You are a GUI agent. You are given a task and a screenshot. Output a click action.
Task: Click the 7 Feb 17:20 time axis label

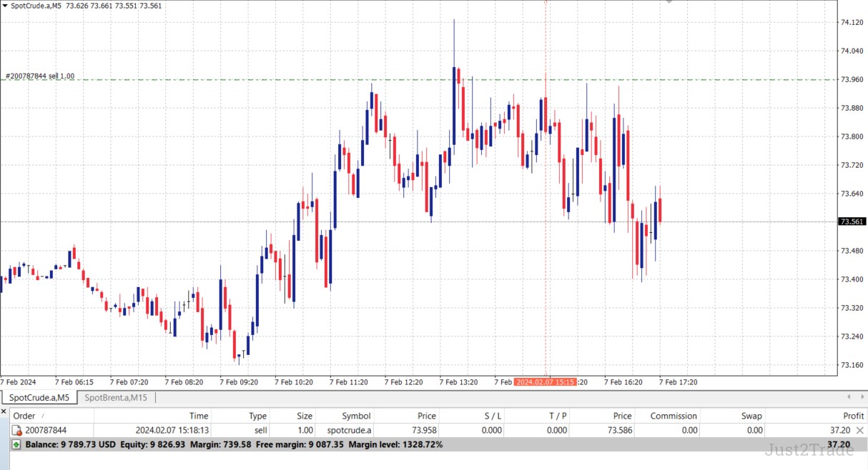679,382
